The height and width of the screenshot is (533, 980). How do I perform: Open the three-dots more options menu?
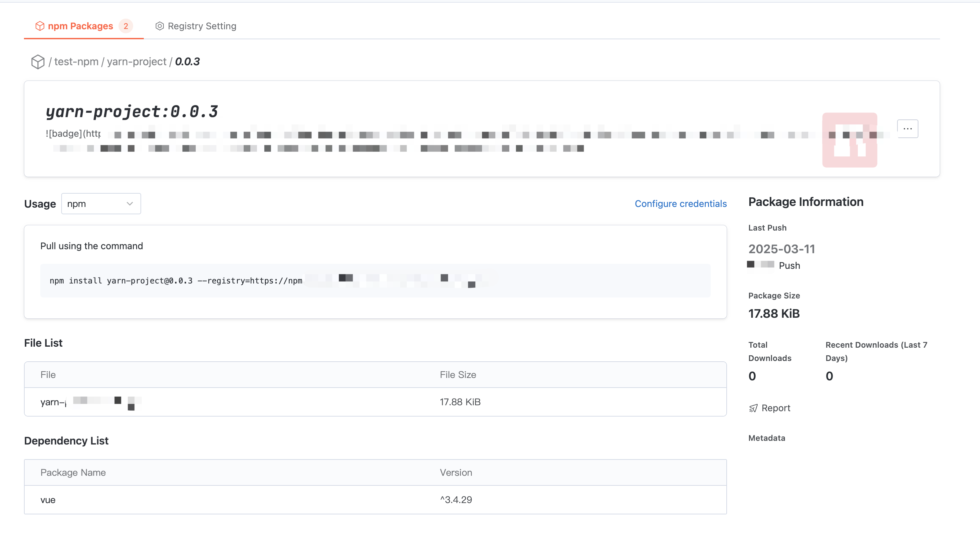(907, 128)
